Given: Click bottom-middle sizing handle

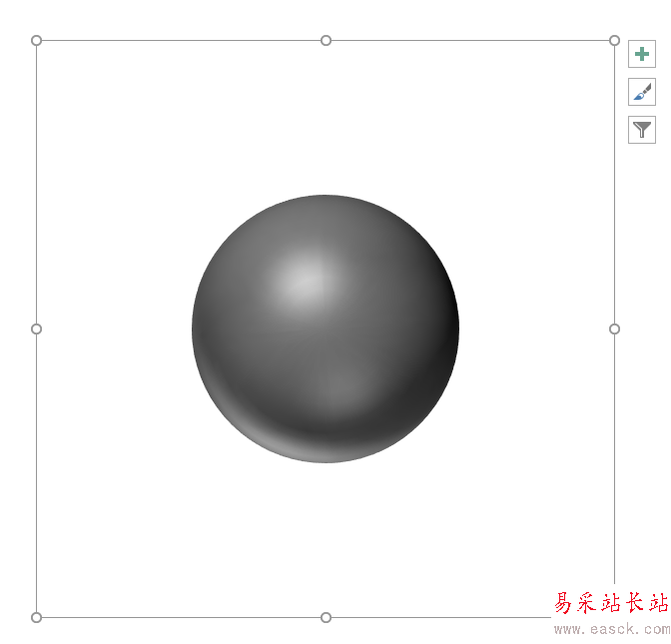Looking at the screenshot, I should point(326,617).
